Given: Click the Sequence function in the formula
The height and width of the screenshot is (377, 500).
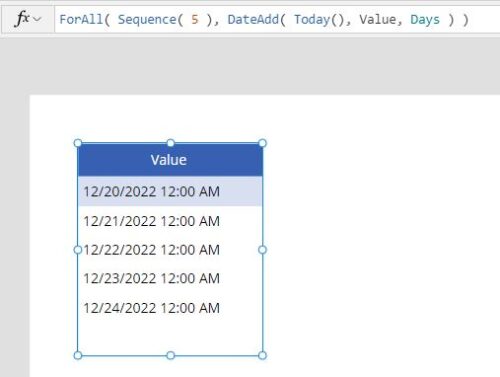Looking at the screenshot, I should coord(147,20).
